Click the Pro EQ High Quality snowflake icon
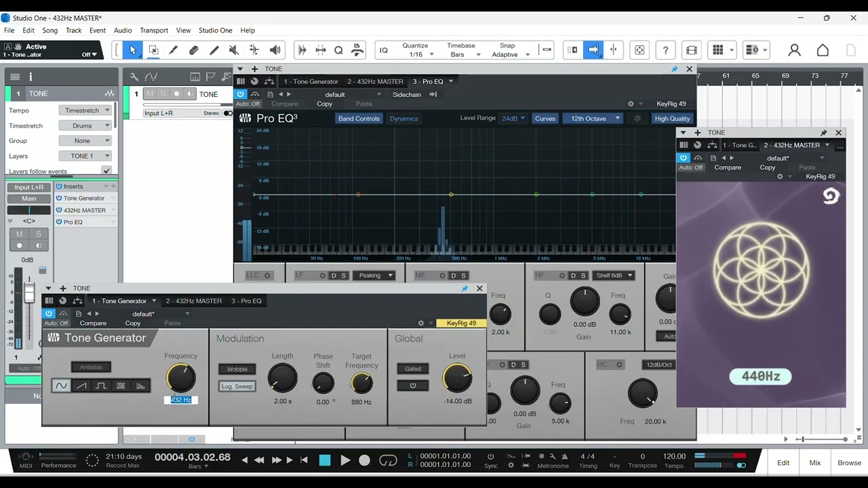 tap(637, 119)
